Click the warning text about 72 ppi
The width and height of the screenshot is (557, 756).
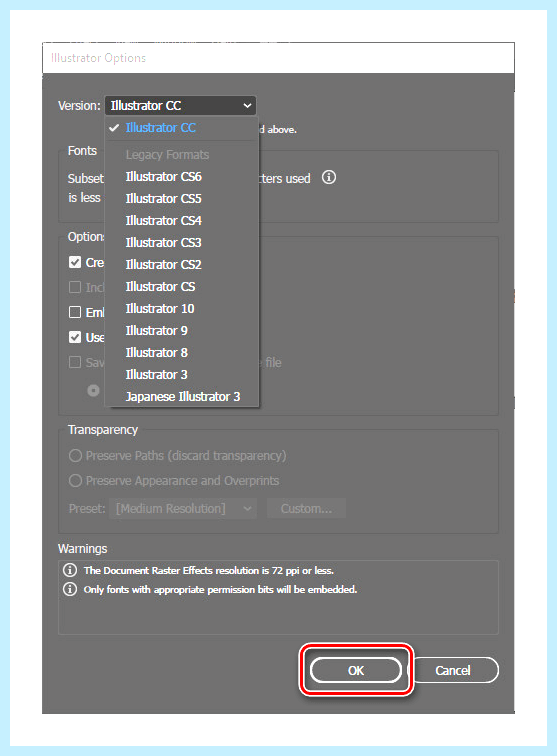[x=209, y=570]
